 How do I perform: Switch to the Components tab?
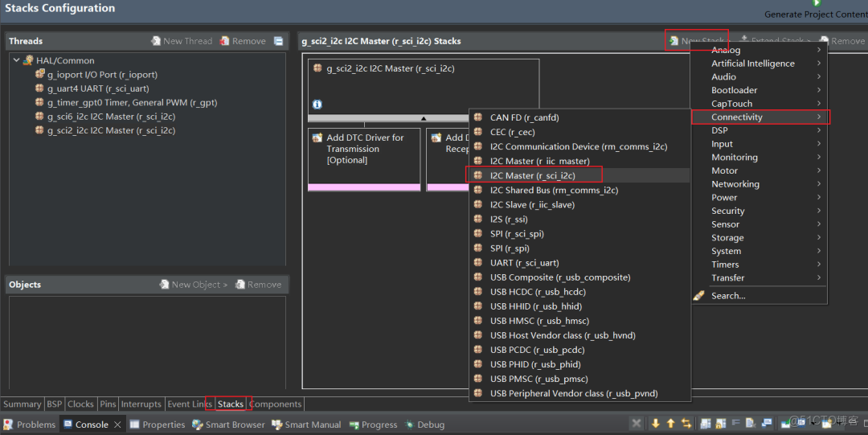(275, 404)
